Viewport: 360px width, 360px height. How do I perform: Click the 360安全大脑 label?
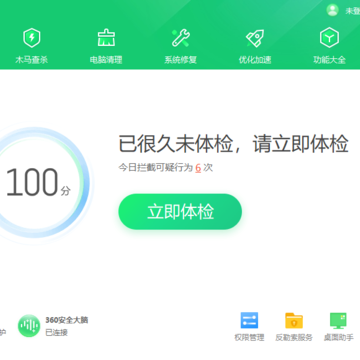click(x=67, y=320)
